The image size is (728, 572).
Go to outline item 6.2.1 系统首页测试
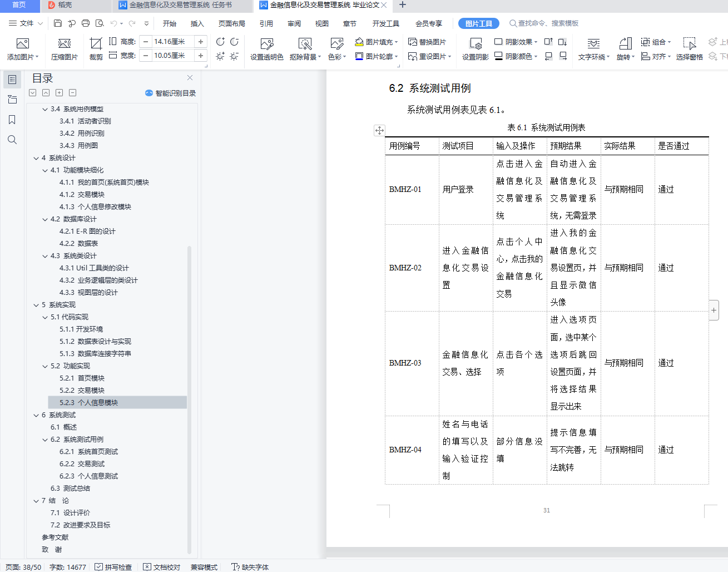pyautogui.click(x=88, y=452)
